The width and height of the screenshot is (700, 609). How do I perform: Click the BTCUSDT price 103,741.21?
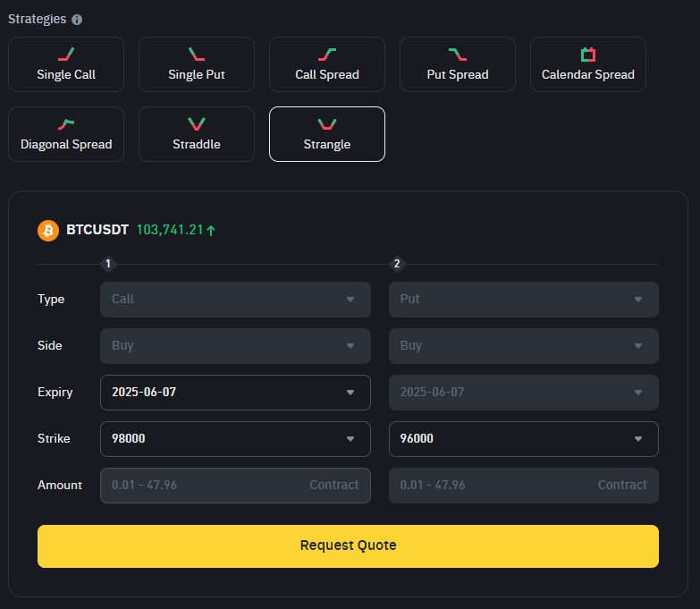tap(170, 230)
